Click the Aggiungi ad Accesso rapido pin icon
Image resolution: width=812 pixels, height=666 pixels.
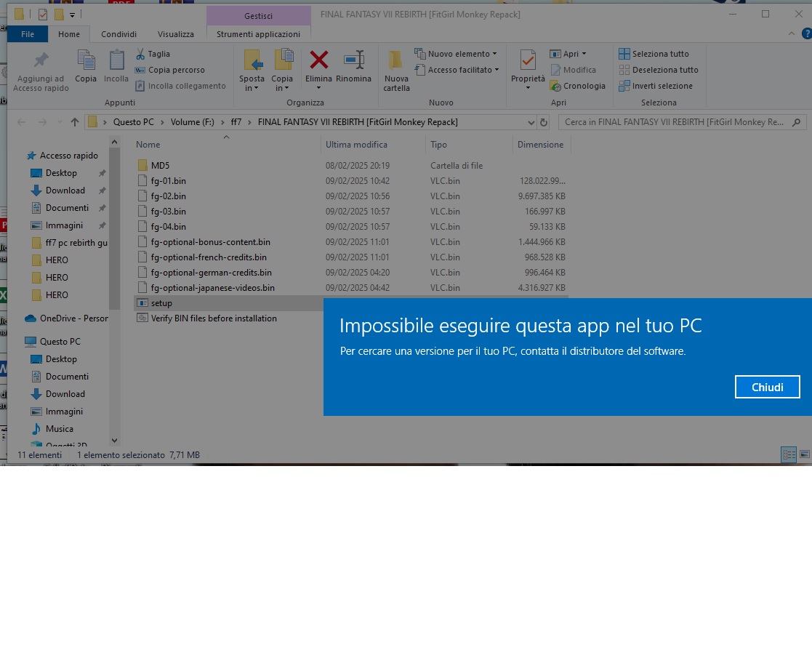tap(41, 60)
